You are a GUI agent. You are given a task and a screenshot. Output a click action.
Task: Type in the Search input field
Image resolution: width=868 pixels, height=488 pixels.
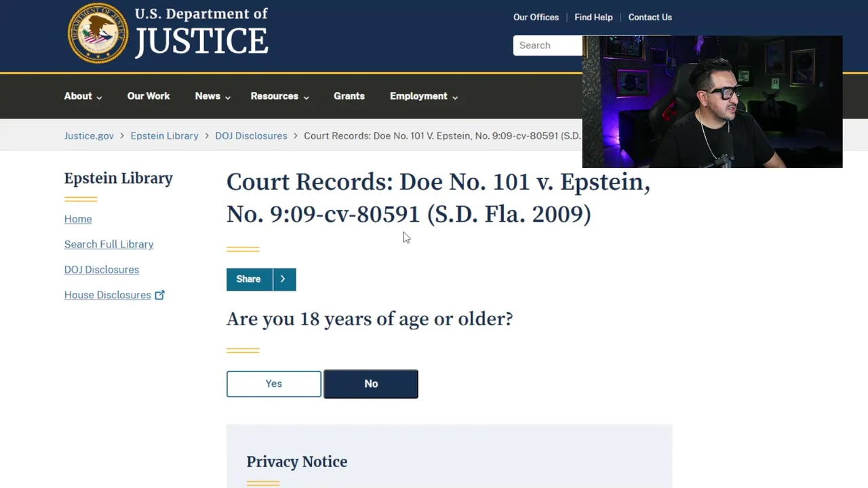[x=547, y=45]
